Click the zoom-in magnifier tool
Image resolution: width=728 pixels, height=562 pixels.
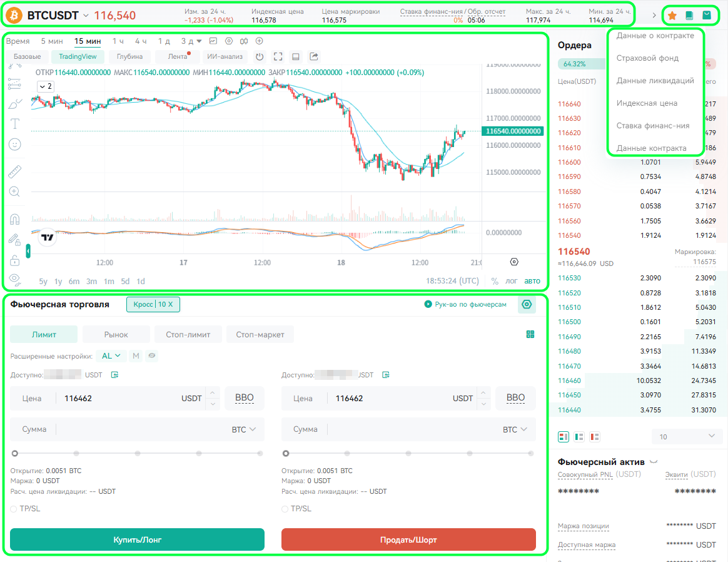click(15, 192)
